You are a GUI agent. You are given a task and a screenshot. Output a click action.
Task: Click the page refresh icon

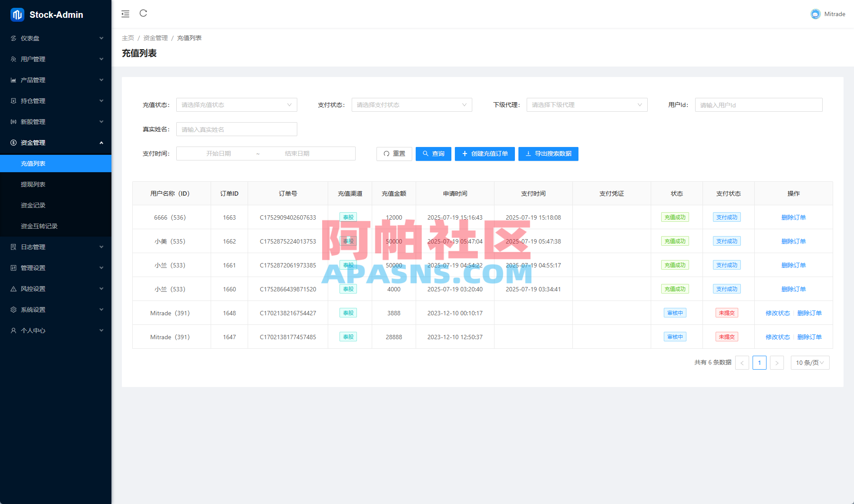click(x=143, y=13)
